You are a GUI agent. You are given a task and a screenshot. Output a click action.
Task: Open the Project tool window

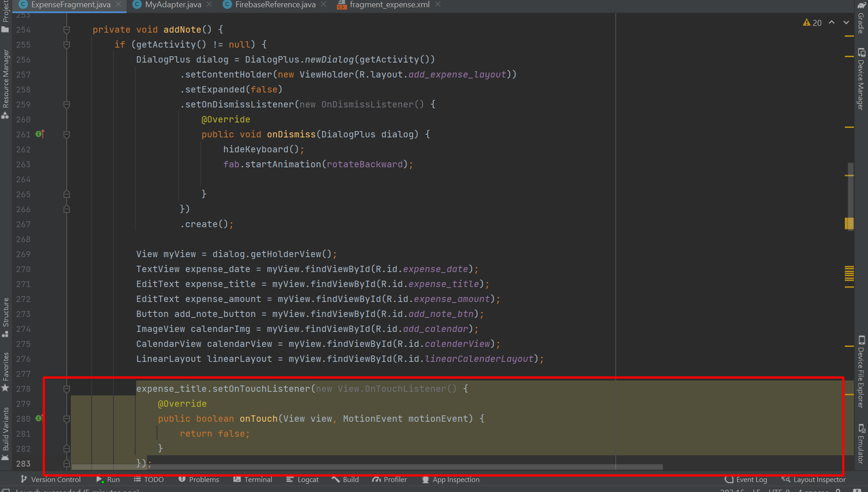coord(5,17)
